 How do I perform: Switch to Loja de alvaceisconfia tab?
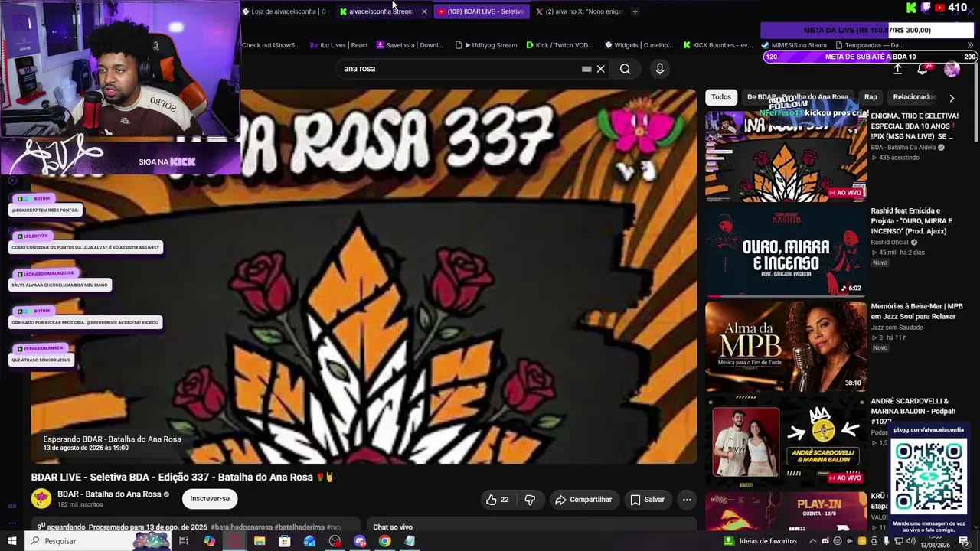[285, 11]
